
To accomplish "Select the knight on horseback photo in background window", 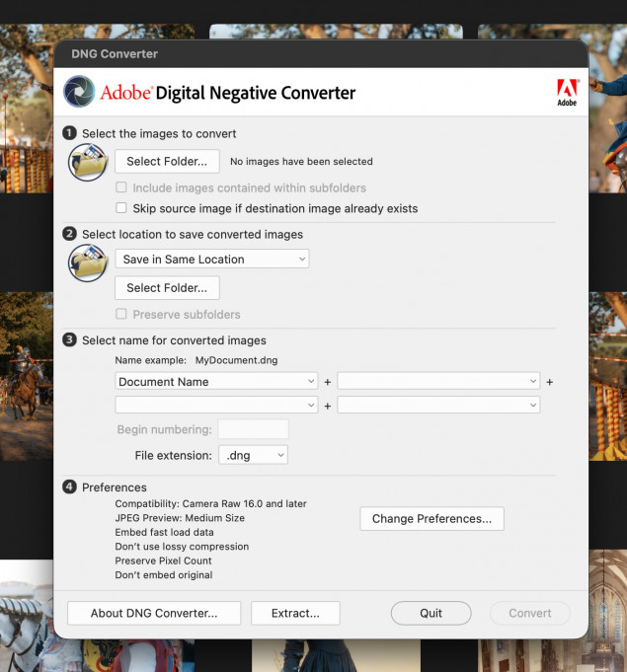I will 27,376.
